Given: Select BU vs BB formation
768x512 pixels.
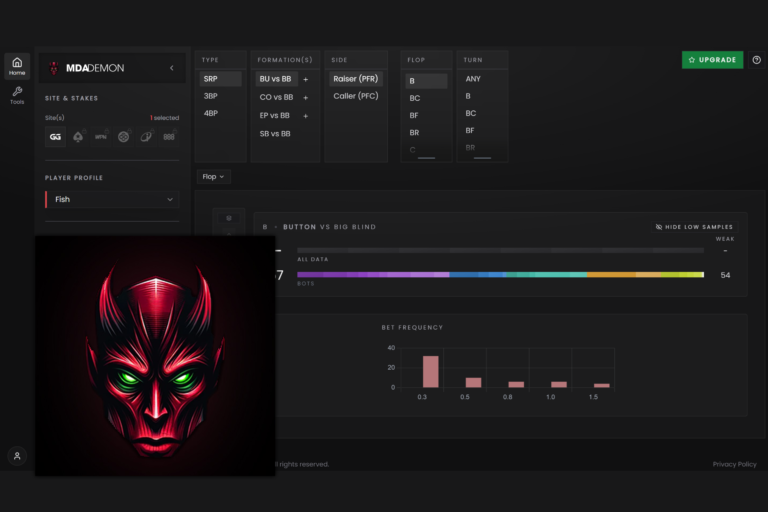Looking at the screenshot, I should pos(276,79).
